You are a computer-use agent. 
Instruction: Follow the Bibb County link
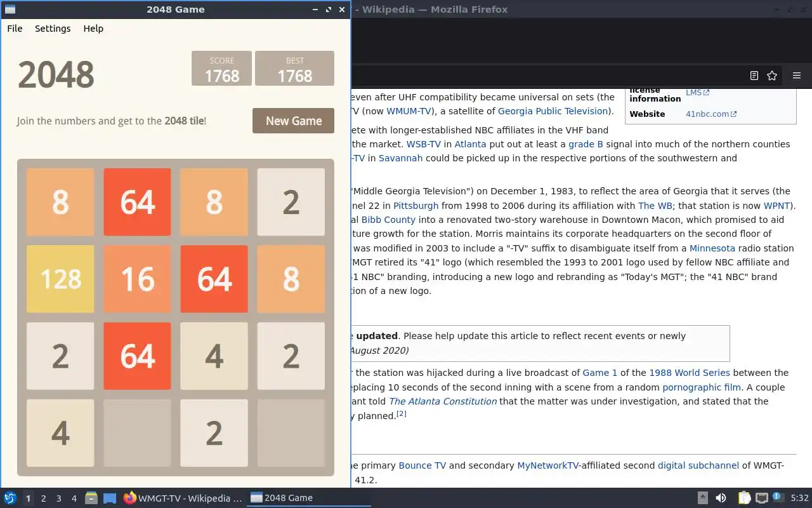pos(388,220)
